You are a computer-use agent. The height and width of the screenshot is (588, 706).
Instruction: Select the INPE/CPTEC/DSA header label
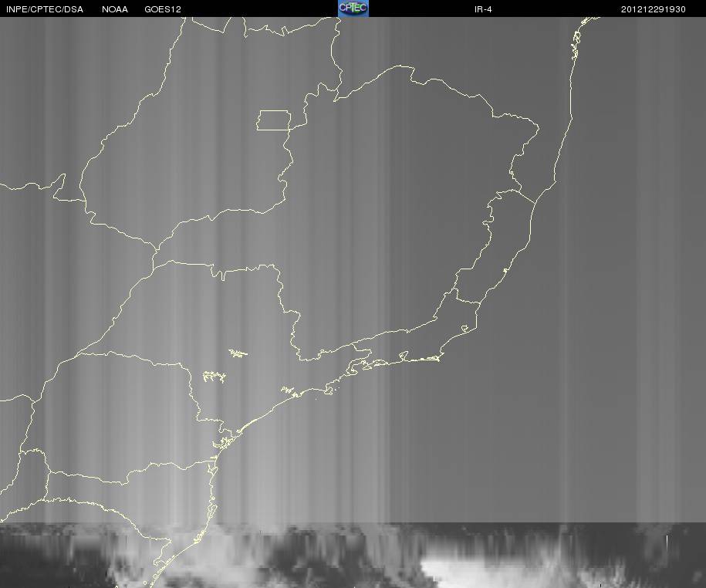45,9
